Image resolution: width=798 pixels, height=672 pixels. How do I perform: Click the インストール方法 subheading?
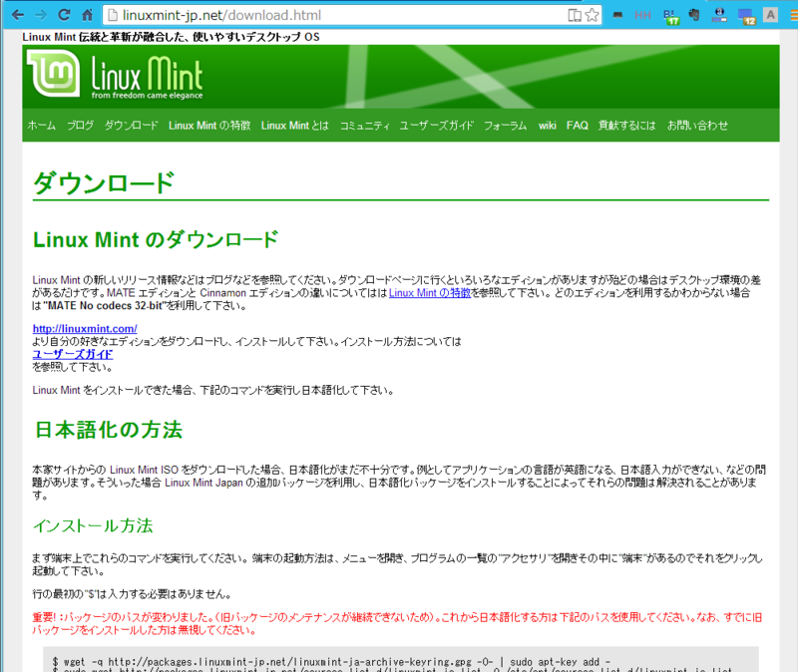(x=93, y=525)
